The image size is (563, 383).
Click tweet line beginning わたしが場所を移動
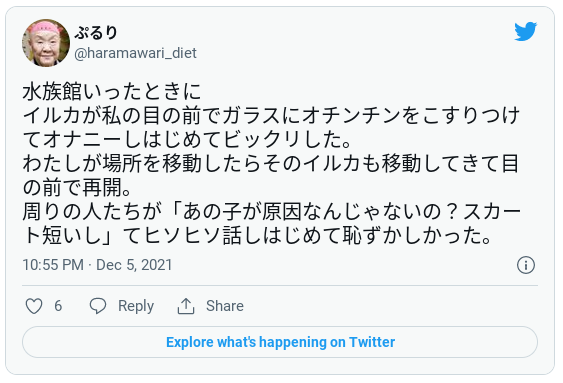(270, 163)
